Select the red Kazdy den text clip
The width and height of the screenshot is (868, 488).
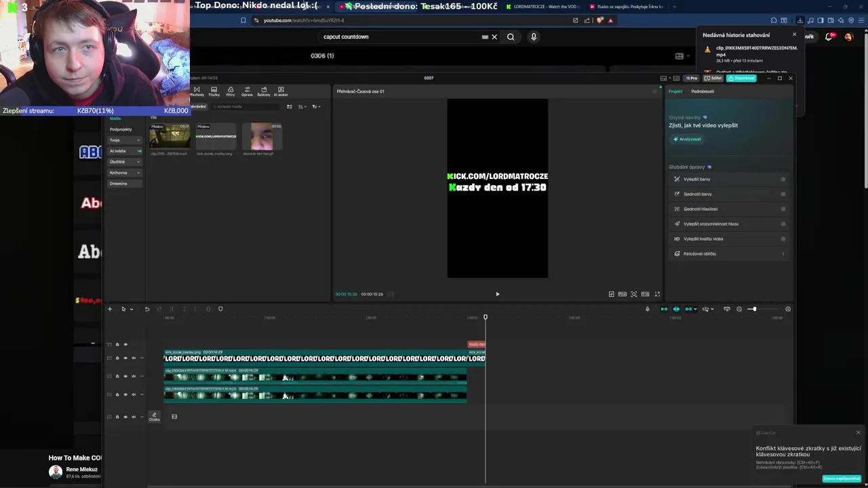tap(477, 344)
